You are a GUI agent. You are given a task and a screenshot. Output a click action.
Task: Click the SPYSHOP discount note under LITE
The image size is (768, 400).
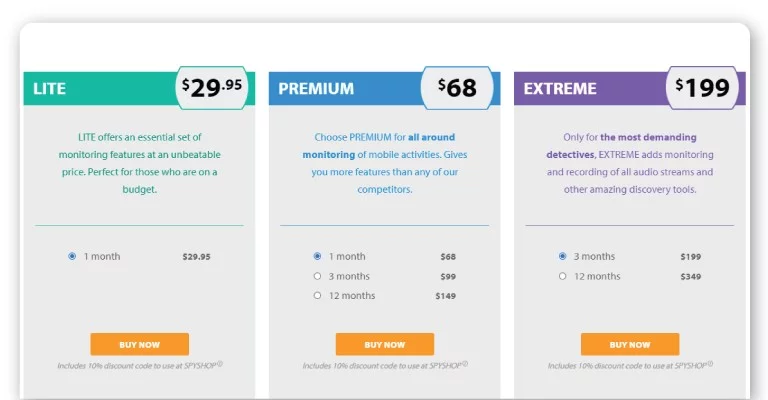click(x=140, y=365)
